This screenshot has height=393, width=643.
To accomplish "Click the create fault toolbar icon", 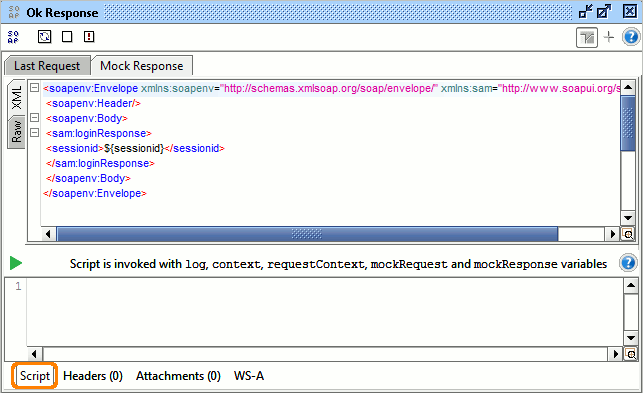I will (x=89, y=37).
